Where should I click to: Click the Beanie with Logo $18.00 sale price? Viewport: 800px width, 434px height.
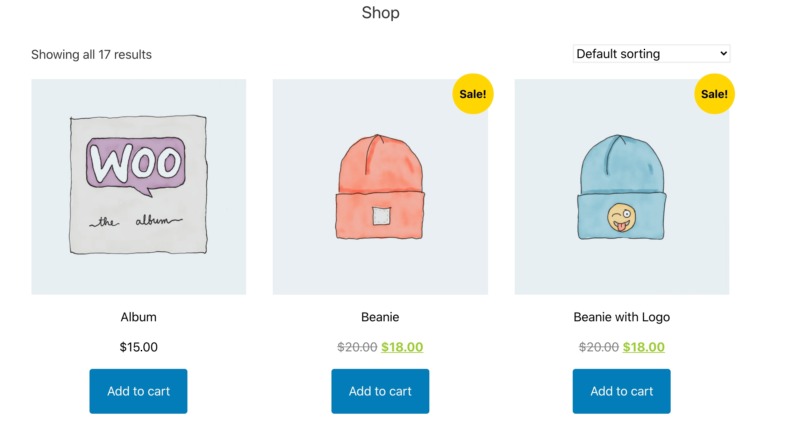coord(643,347)
